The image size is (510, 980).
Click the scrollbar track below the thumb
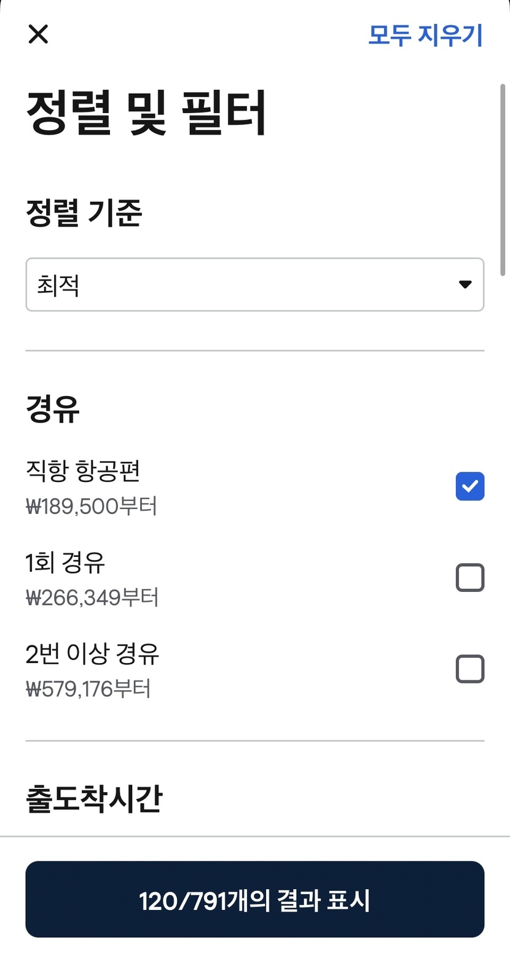[503, 553]
